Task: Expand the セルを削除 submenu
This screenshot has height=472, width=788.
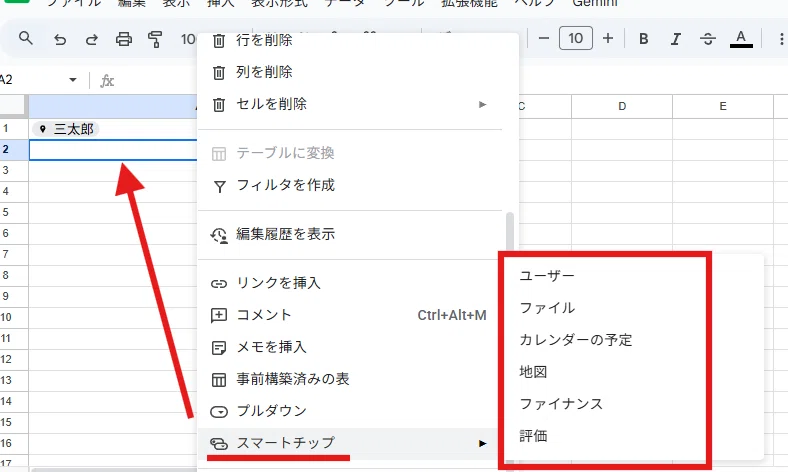Action: [350, 105]
